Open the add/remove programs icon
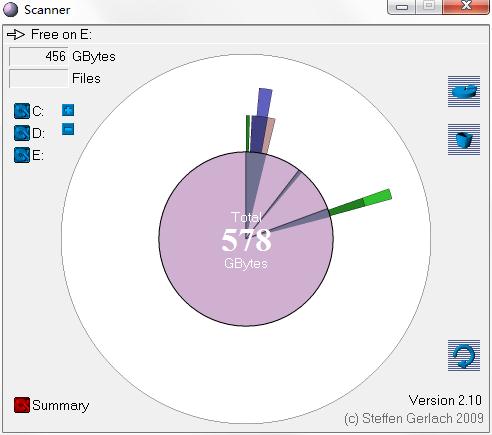 pos(464,91)
